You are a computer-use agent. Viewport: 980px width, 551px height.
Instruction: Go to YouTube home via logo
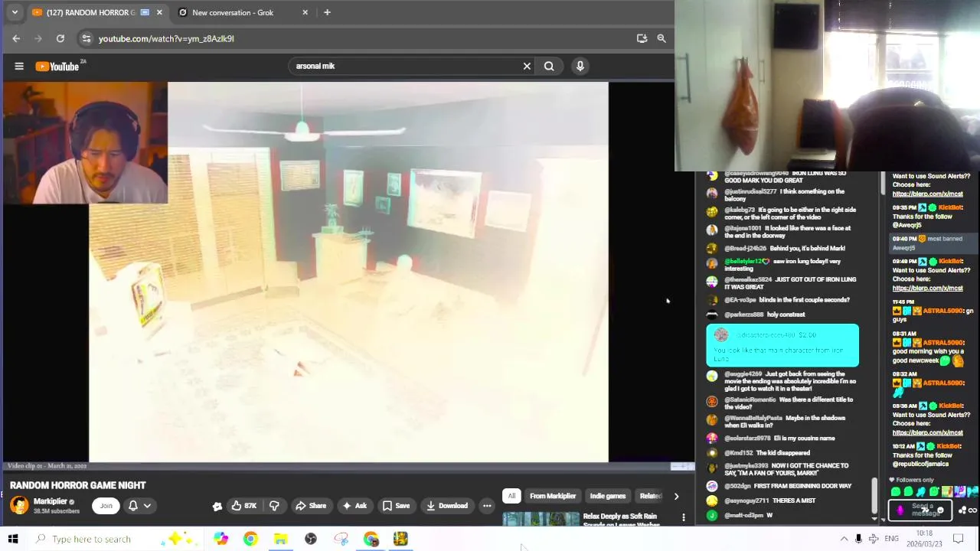pos(57,67)
